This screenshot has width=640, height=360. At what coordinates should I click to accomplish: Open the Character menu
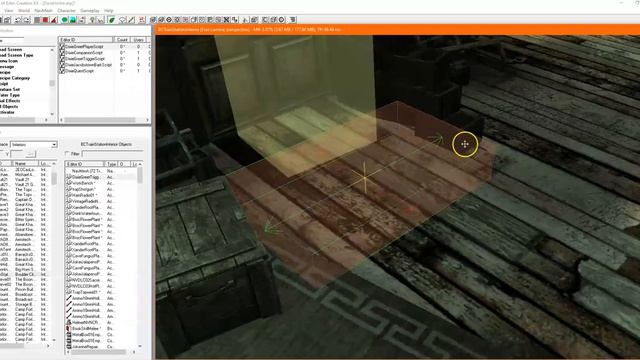[x=67, y=10]
